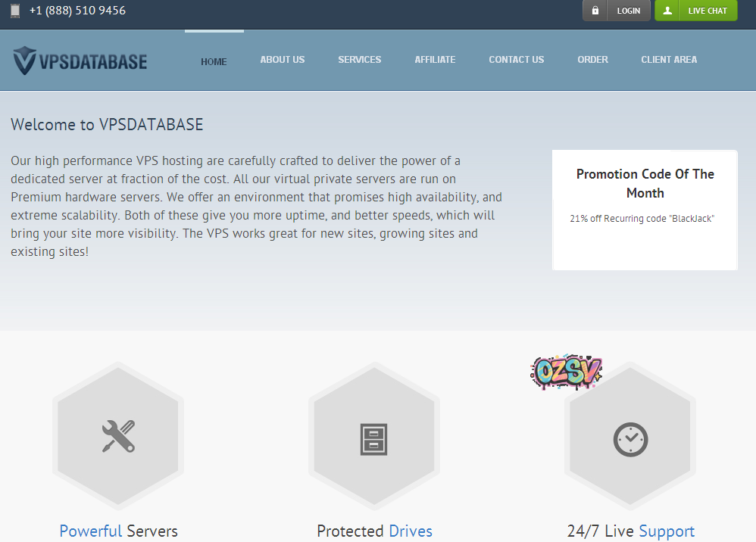756x542 pixels.
Task: Open the Contact Us page
Action: [x=516, y=60]
